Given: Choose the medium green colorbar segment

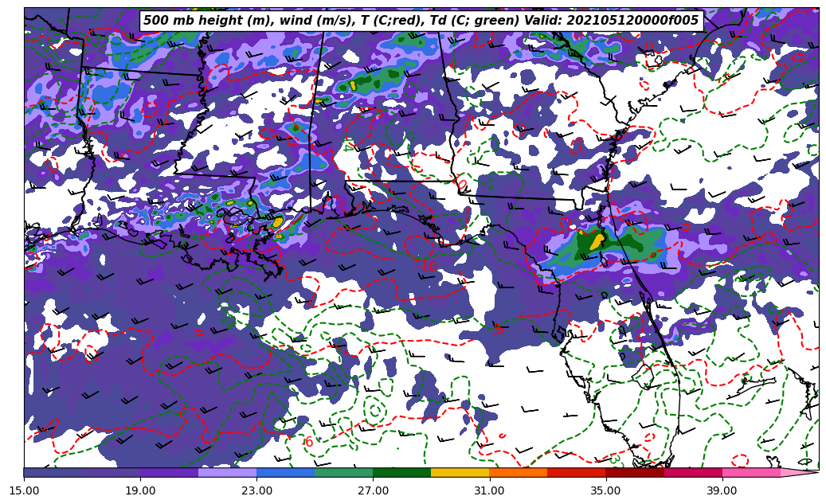Looking at the screenshot, I should 343,472.
